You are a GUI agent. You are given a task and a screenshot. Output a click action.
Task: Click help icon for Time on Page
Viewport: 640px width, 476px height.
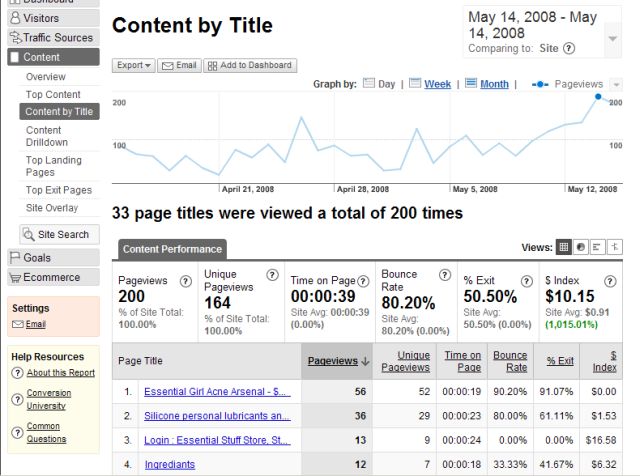(363, 281)
